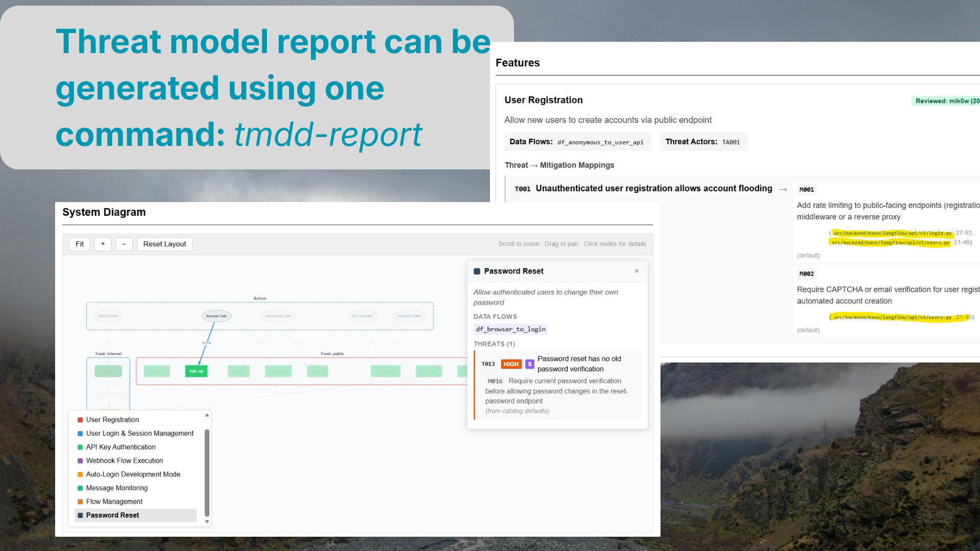Click the zoom in plus button

(x=103, y=244)
